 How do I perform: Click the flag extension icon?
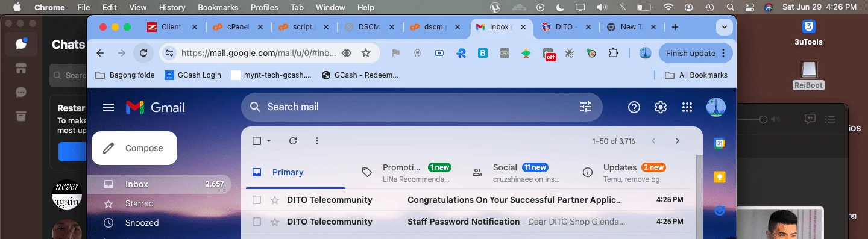396,53
